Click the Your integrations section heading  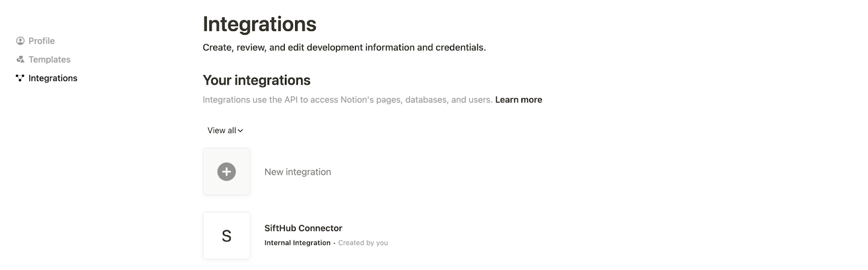tap(256, 80)
